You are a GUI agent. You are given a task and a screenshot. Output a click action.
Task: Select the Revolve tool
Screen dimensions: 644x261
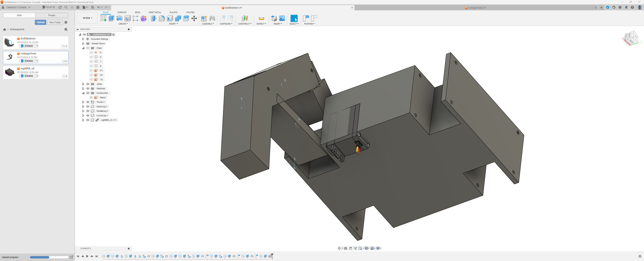[x=119, y=18]
